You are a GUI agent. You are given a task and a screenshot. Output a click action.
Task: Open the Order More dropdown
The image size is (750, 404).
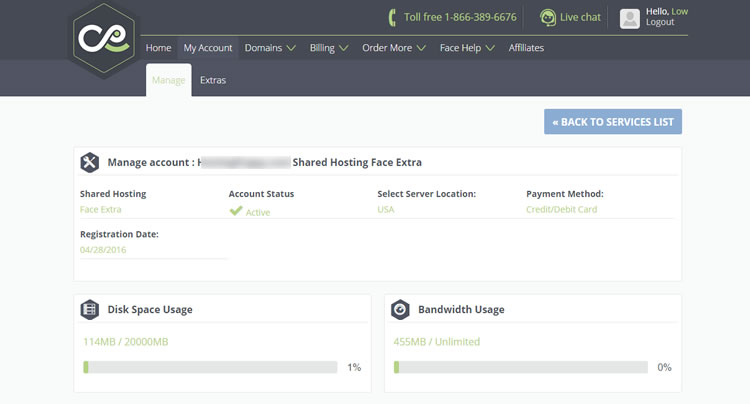pos(393,47)
